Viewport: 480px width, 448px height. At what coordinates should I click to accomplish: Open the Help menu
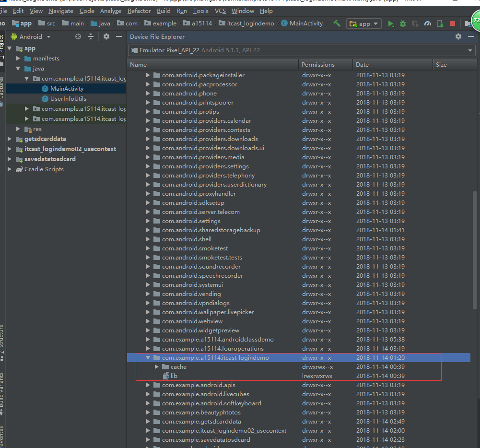coord(266,11)
